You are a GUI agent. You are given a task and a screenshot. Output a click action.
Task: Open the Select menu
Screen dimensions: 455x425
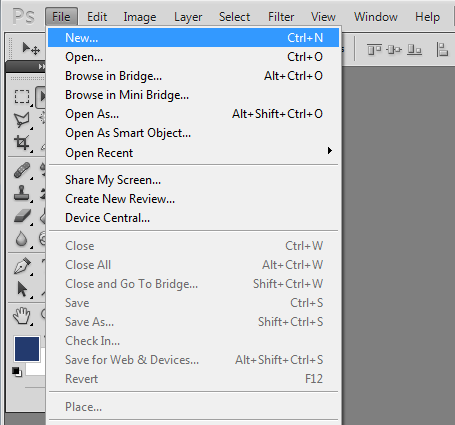pos(234,17)
